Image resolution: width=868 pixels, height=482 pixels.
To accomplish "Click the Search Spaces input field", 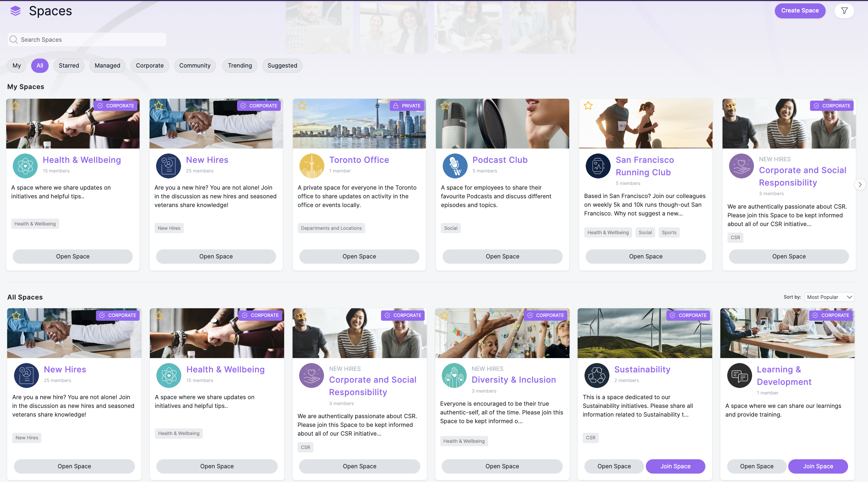I will [x=87, y=40].
